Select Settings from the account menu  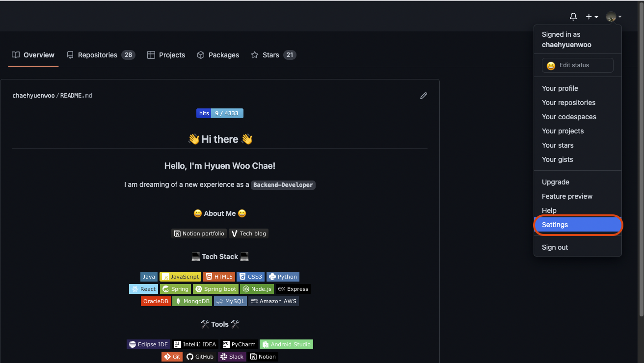coord(554,225)
